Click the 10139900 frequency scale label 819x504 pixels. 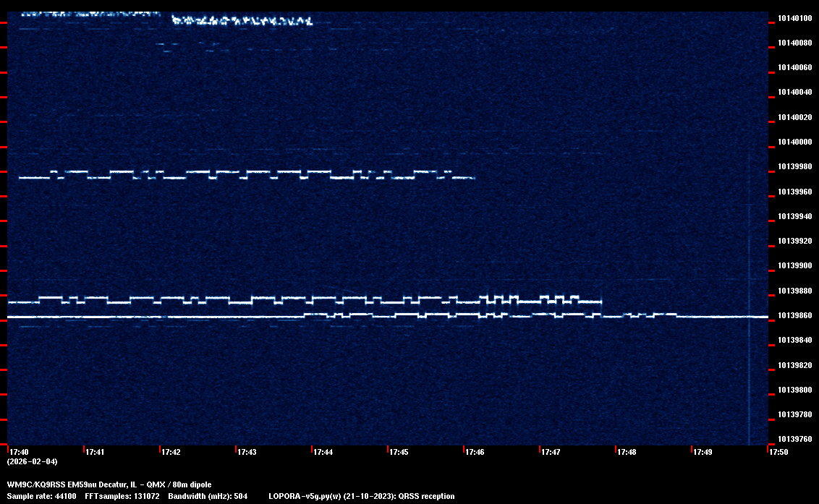tap(794, 266)
